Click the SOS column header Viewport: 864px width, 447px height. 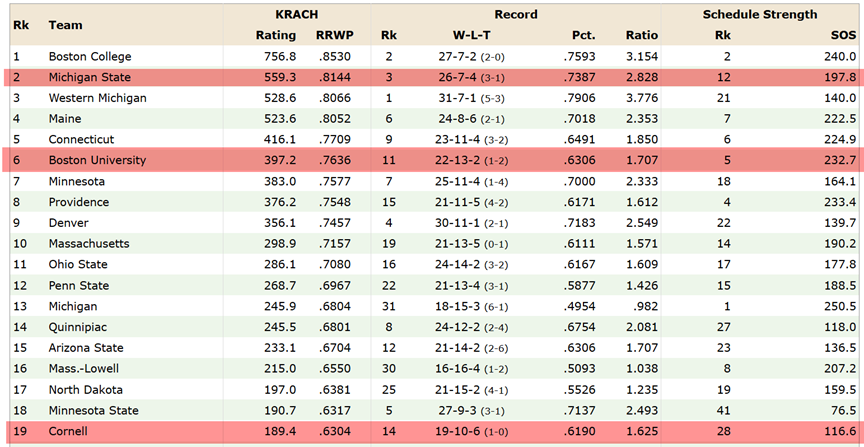pos(844,35)
